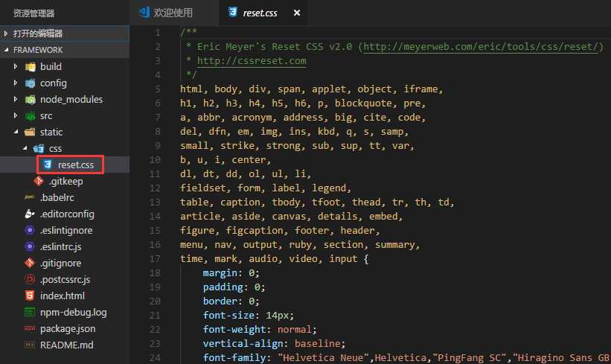Click the "Helvetica Neue" font string
This screenshot has height=364, width=611.
click(323, 358)
